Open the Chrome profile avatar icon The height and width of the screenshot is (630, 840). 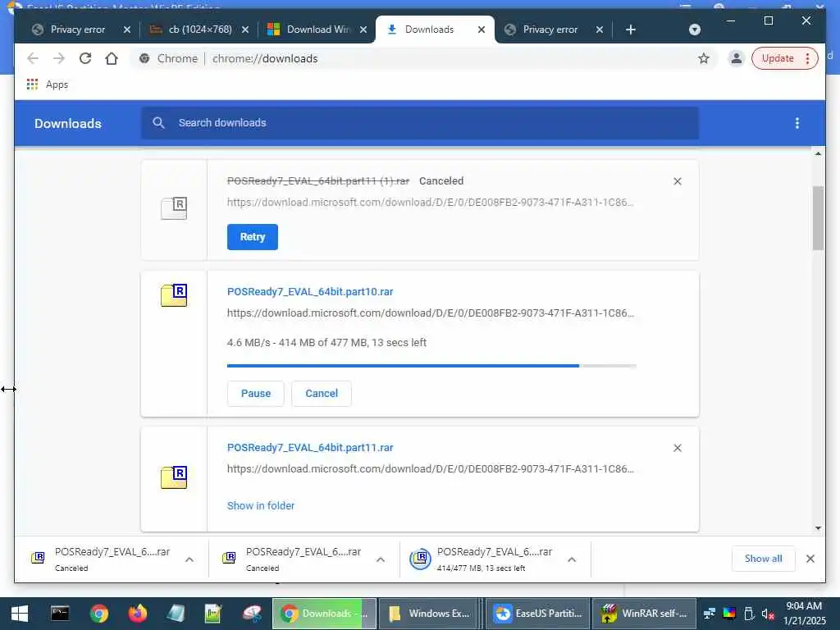tap(737, 58)
